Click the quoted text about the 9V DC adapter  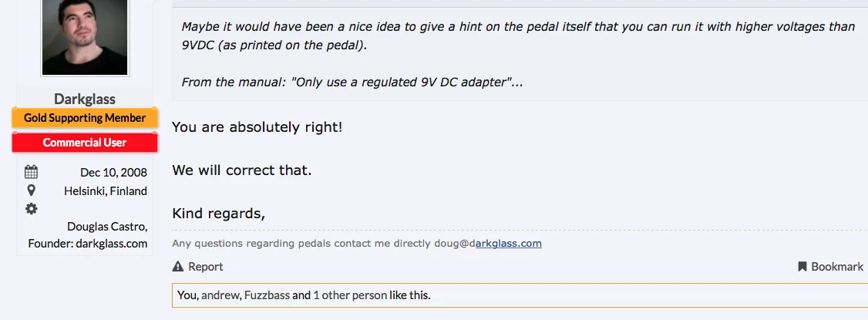[352, 82]
